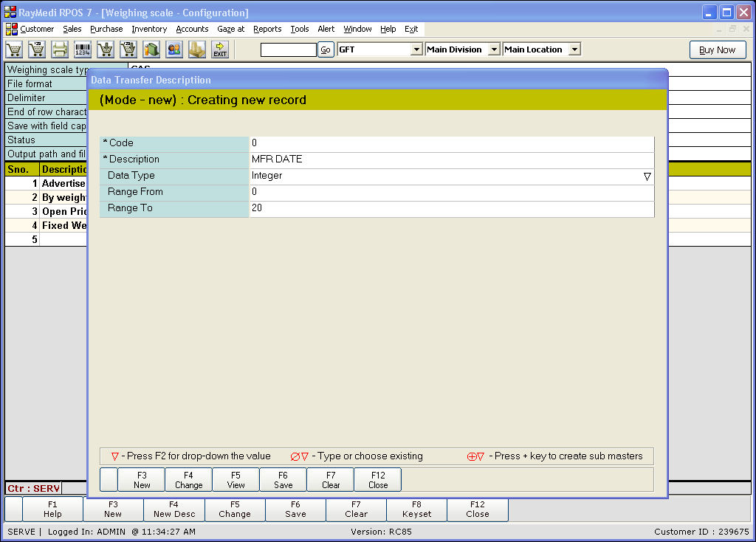Open the Main Location dropdown
The image size is (756, 542).
574,49
